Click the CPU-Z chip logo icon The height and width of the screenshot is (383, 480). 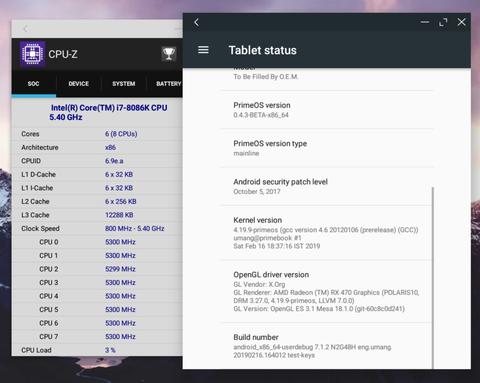[32, 54]
